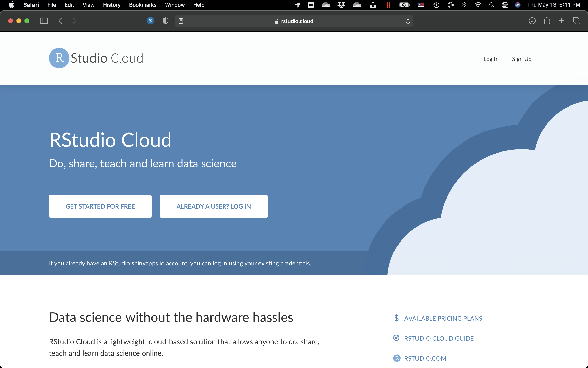Open the Edit menu

[x=69, y=5]
